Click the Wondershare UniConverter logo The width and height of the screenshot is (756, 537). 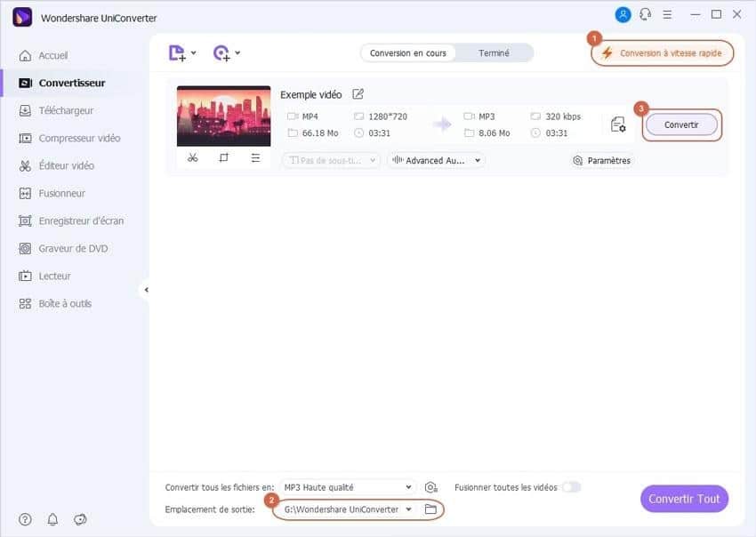coord(22,18)
